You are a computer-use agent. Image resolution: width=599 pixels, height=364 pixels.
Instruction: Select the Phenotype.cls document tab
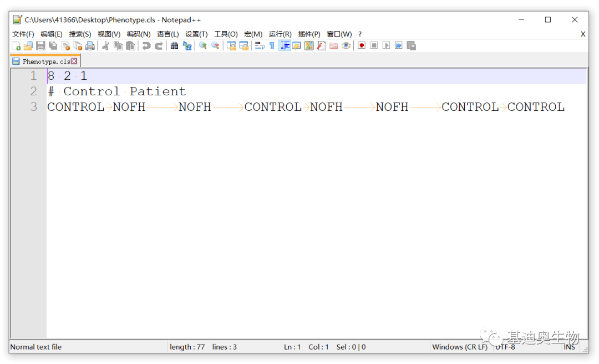point(45,61)
